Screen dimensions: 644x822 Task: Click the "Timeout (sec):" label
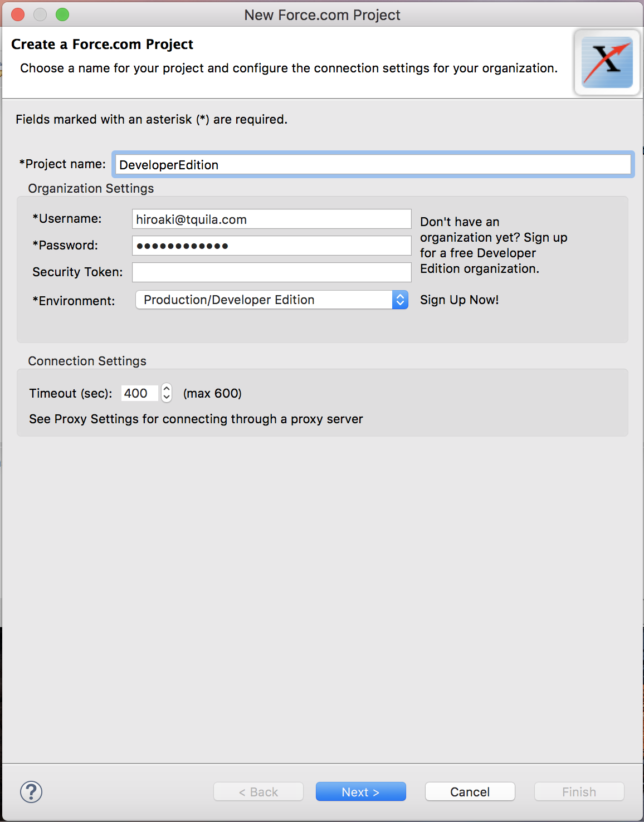tap(71, 393)
